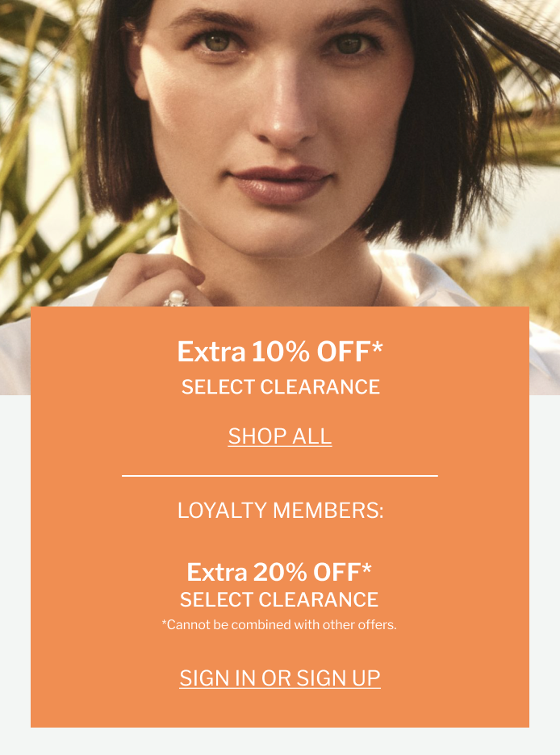Click the word 'Extra' in the 20% offer
The image size is (560, 755).
click(217, 572)
